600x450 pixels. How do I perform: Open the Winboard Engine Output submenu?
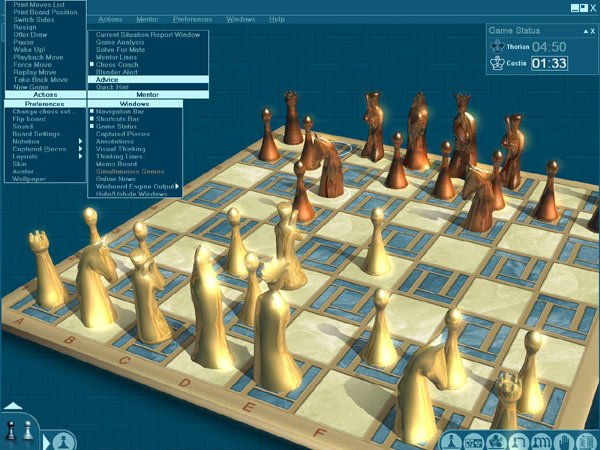click(137, 186)
